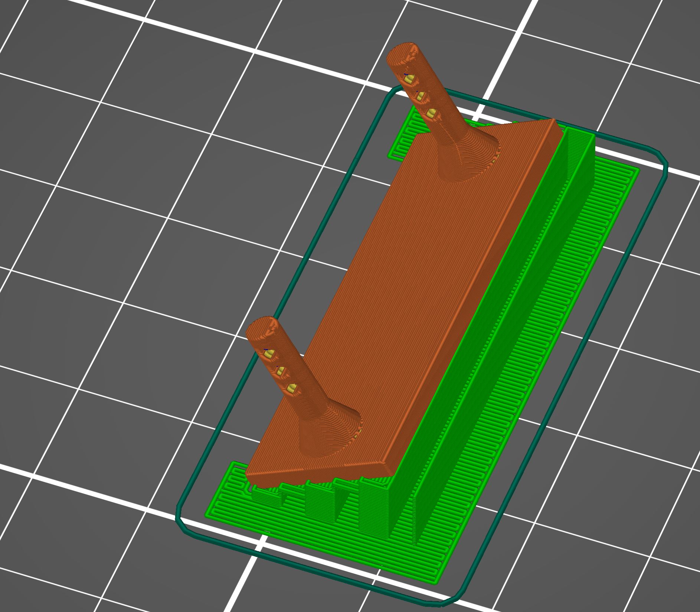Click the lowest yellow spot on the lower peg

pyautogui.click(x=292, y=388)
